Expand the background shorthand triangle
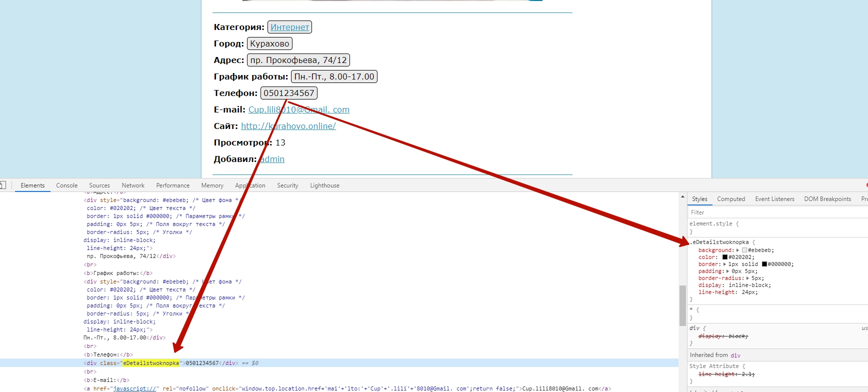Image resolution: width=868 pixels, height=392 pixels. pos(737,250)
